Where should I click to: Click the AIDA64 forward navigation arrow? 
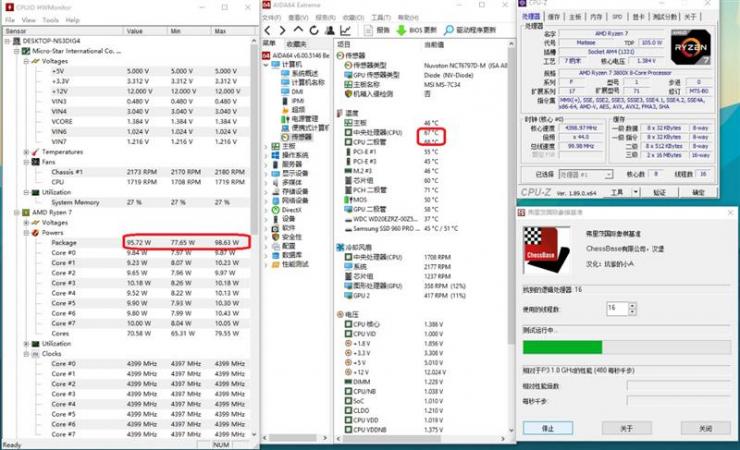pyautogui.click(x=282, y=31)
